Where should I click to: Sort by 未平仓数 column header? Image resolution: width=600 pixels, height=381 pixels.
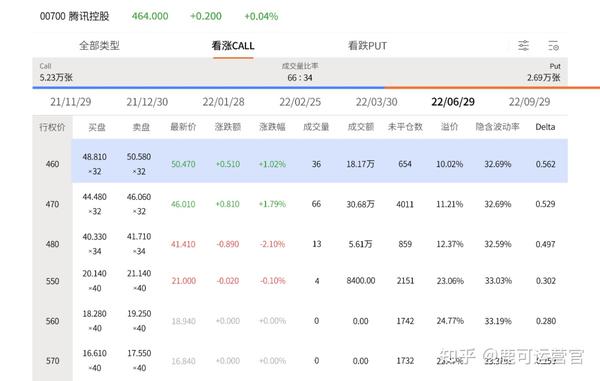(x=405, y=127)
